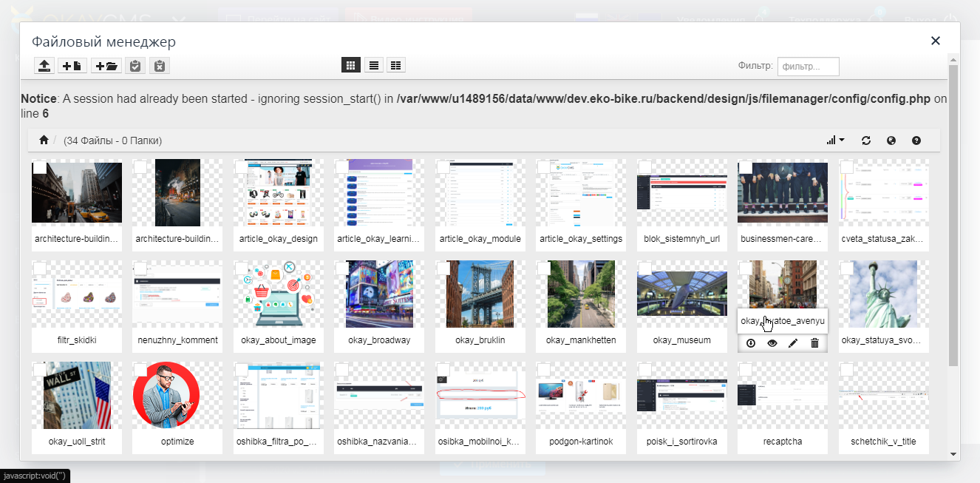This screenshot has width=980, height=483.
Task: Select all files using clipboard-check icon
Action: (x=135, y=65)
